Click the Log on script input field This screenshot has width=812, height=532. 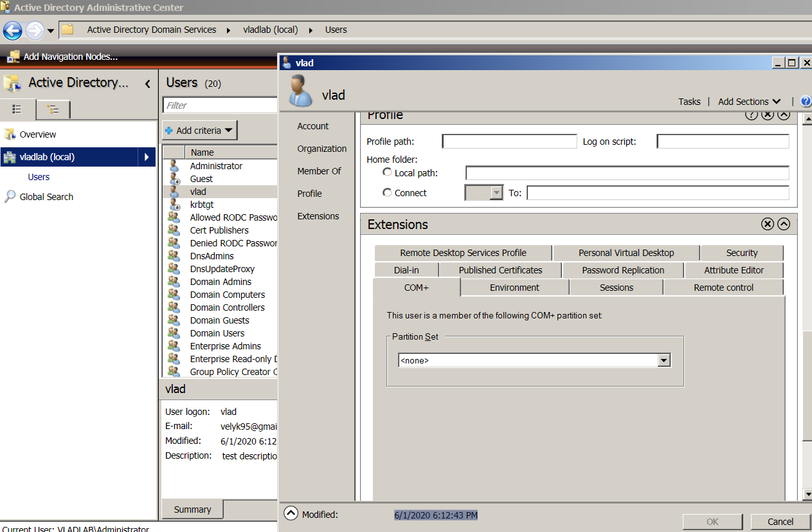(x=723, y=142)
